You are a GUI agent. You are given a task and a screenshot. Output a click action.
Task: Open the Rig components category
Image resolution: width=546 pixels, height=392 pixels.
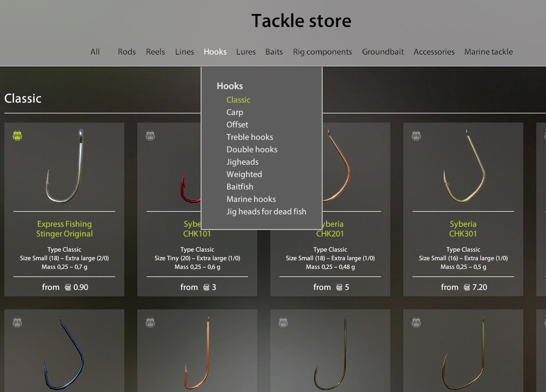click(322, 52)
